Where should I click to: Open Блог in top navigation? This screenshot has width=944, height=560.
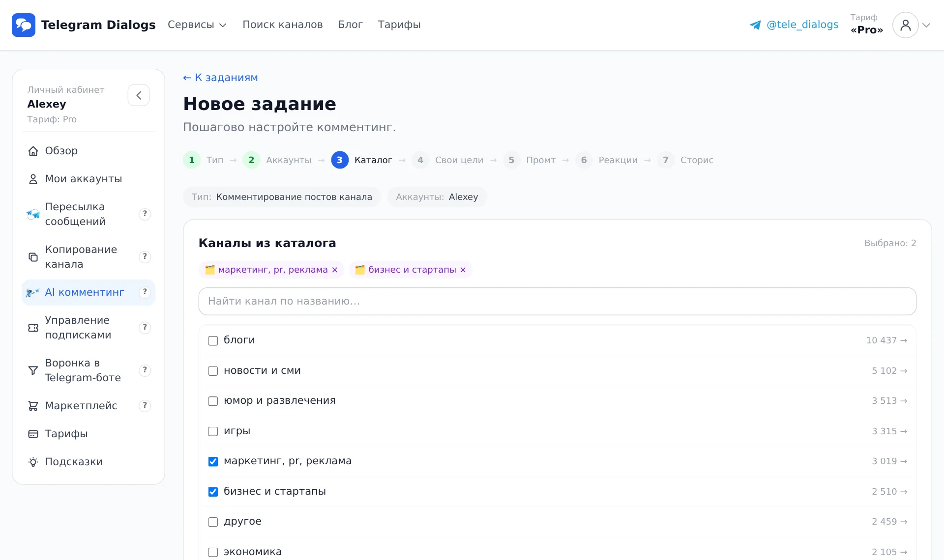350,25
